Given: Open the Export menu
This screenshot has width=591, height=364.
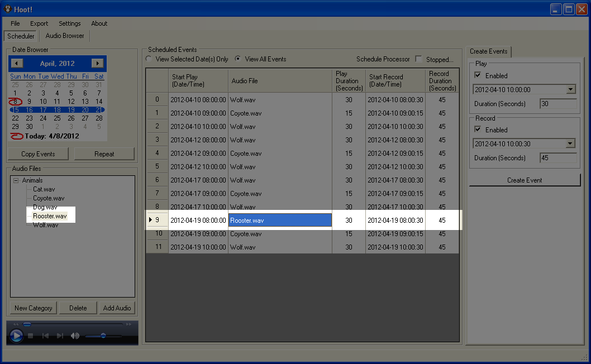Looking at the screenshot, I should (x=39, y=23).
